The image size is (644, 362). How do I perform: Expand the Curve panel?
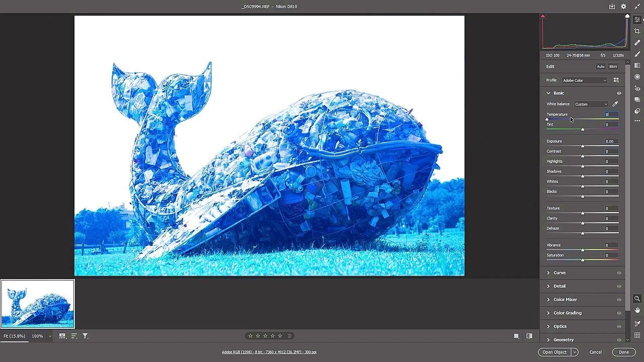548,273
